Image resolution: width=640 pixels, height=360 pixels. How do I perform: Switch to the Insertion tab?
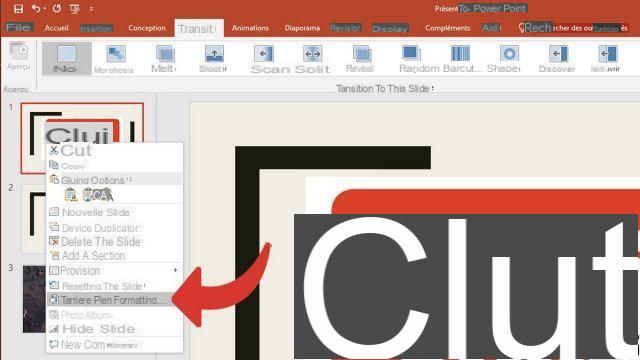pyautogui.click(x=96, y=28)
